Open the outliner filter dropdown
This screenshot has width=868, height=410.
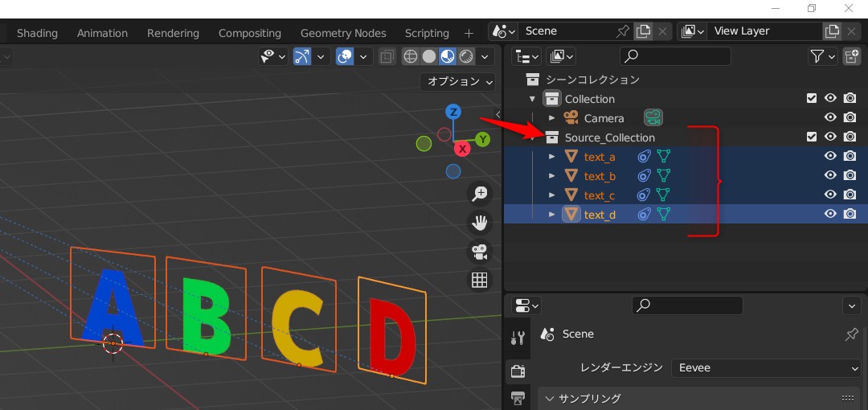tap(822, 56)
